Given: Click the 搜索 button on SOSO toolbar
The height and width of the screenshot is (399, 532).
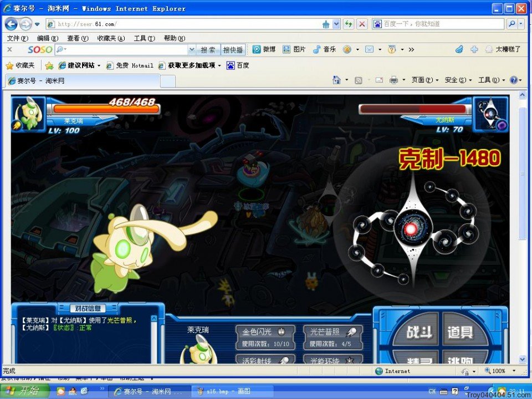Looking at the screenshot, I should (x=208, y=50).
